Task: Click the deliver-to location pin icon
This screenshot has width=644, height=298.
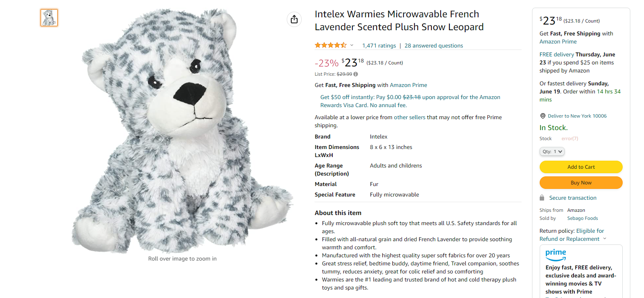Action: [543, 116]
